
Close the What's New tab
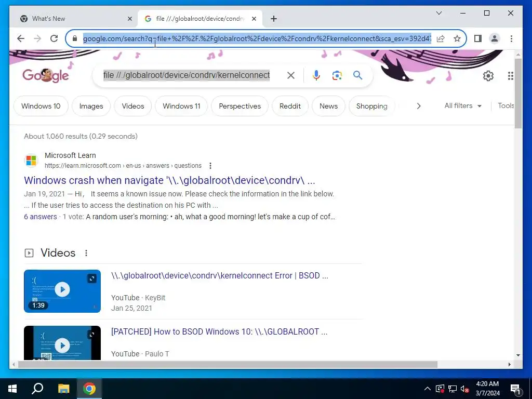[x=129, y=19]
